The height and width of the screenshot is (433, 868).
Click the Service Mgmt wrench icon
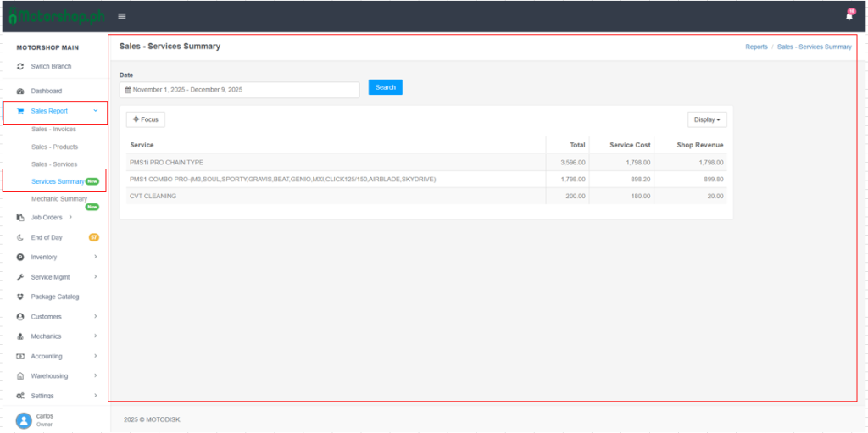[20, 277]
